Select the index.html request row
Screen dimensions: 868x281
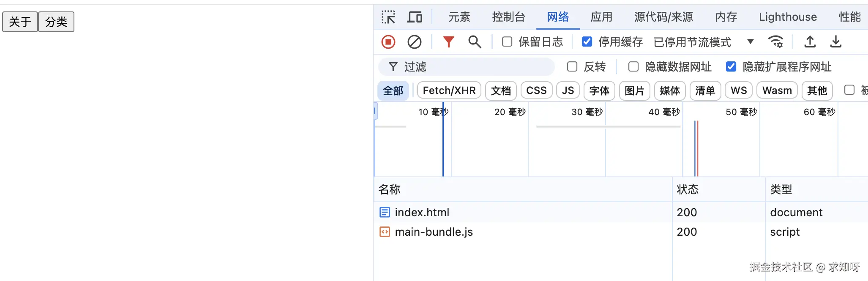coord(621,212)
